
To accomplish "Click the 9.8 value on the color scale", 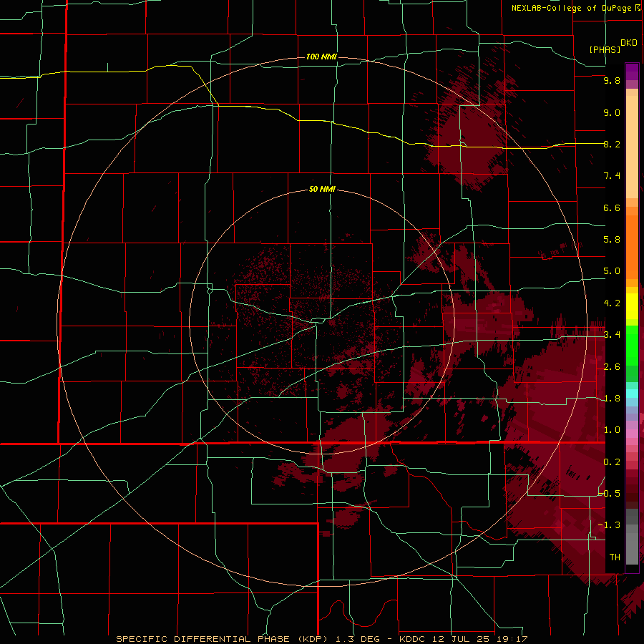I will point(612,80).
